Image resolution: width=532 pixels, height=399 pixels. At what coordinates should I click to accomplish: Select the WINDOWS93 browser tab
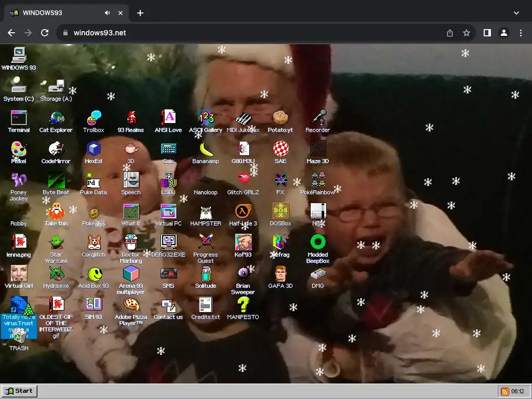(x=66, y=13)
